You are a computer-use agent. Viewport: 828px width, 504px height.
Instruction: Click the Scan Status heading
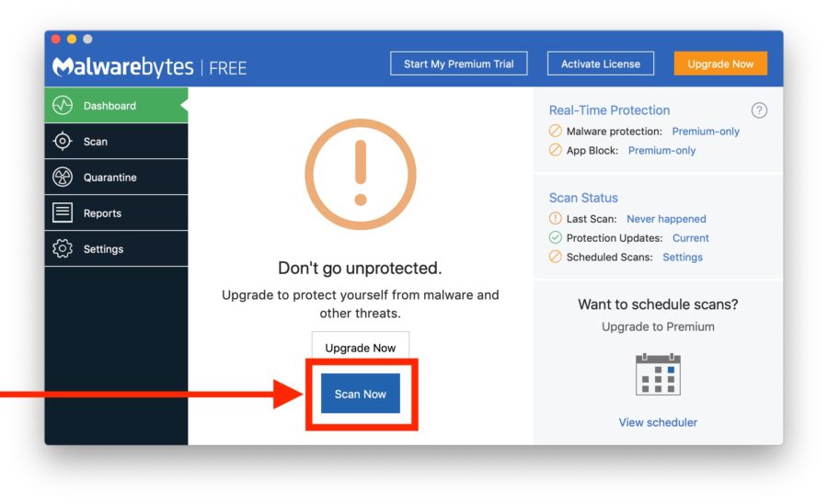coord(583,198)
